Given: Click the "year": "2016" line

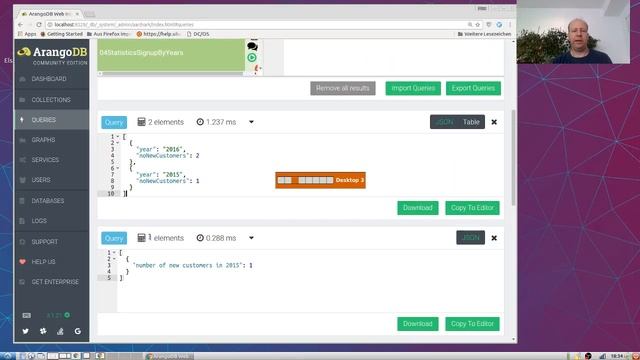Looking at the screenshot, I should coord(161,149).
